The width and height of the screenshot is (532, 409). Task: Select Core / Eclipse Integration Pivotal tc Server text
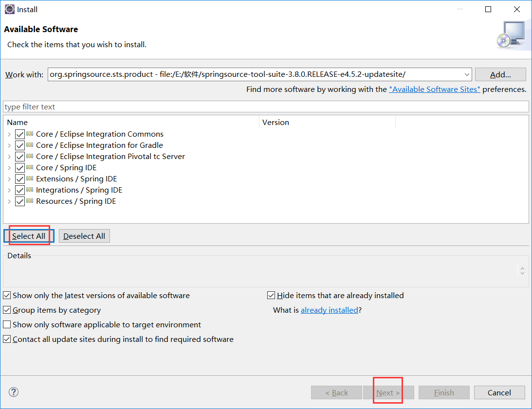coord(110,157)
